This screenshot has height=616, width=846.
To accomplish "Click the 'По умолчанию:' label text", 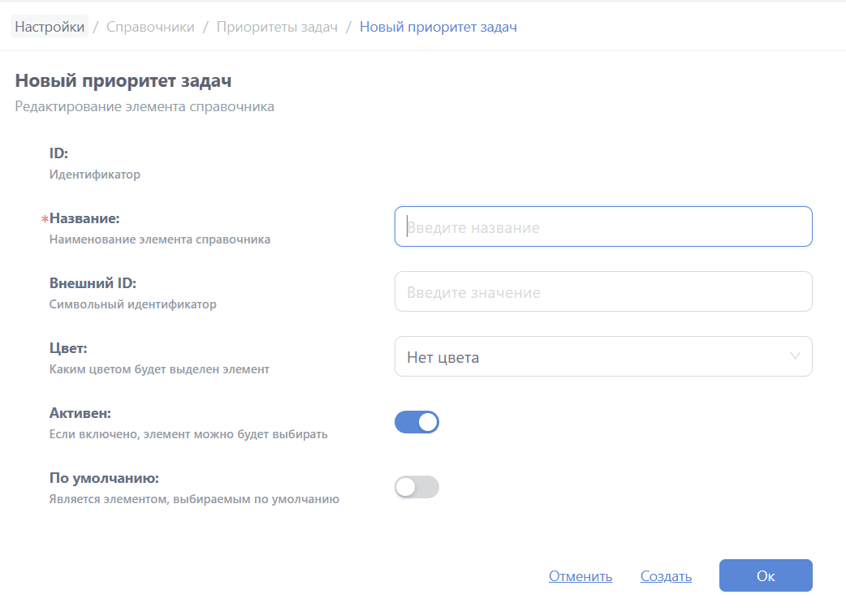I will 104,478.
